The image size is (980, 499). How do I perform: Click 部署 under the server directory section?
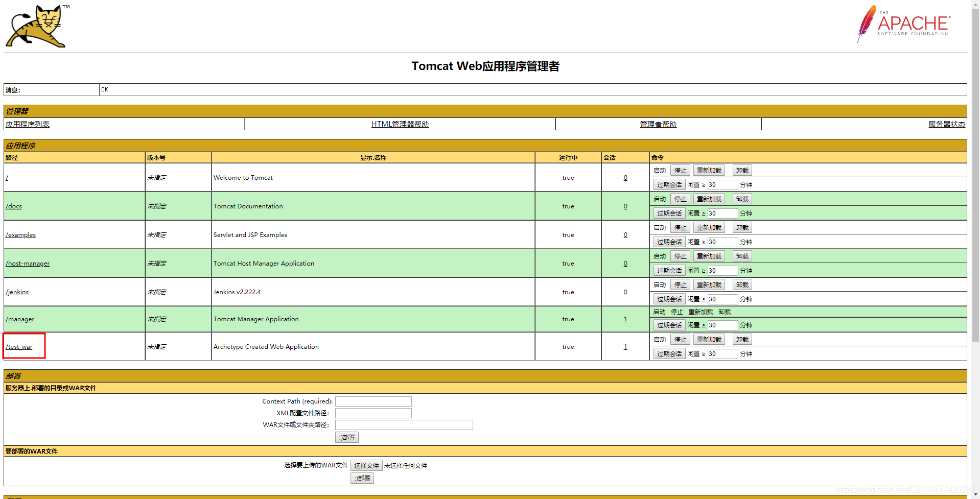[x=347, y=438]
